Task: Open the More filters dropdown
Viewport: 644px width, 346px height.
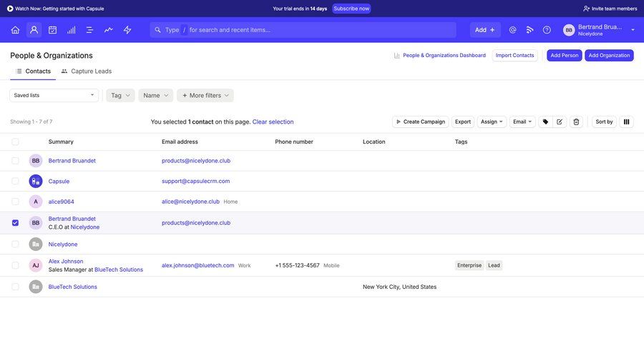Action: [x=205, y=96]
